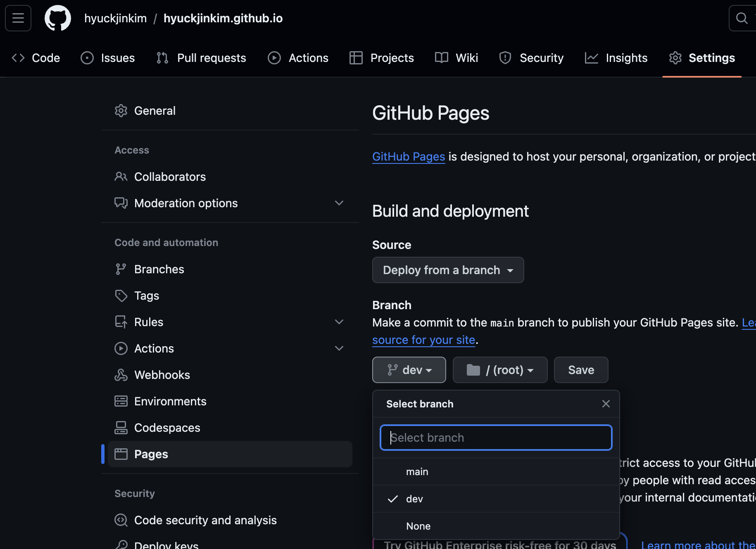756x549 pixels.
Task: Click the Collaborators people icon
Action: [121, 177]
